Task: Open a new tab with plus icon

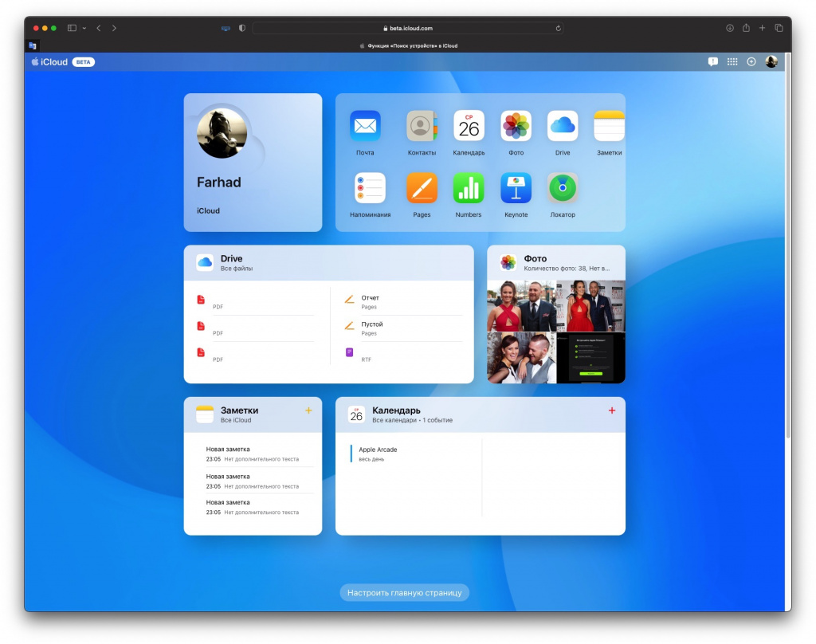Action: [x=762, y=28]
